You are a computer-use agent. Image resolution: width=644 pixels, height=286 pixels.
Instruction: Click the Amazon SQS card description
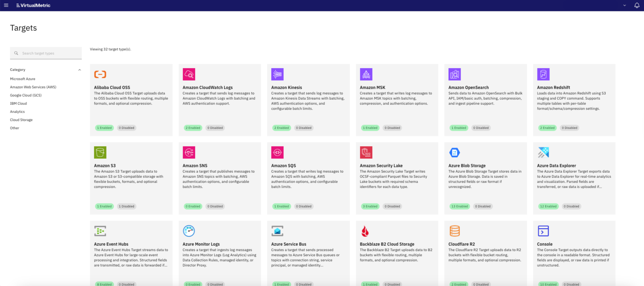point(307,179)
